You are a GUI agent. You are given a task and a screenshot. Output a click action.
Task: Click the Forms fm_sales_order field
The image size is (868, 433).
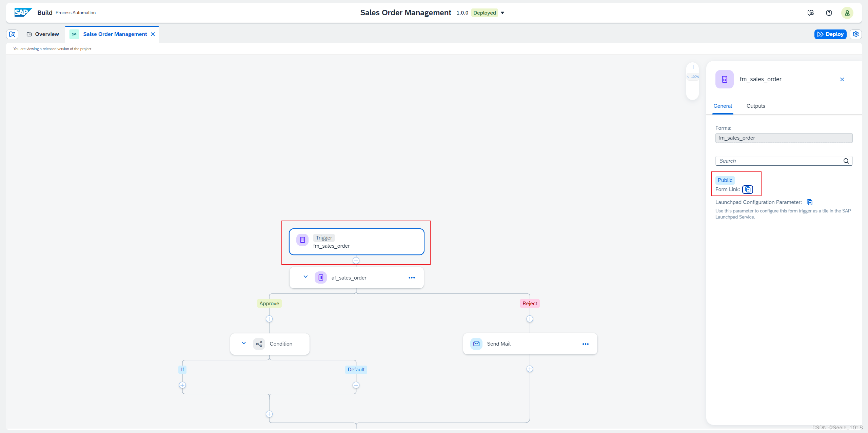click(784, 138)
